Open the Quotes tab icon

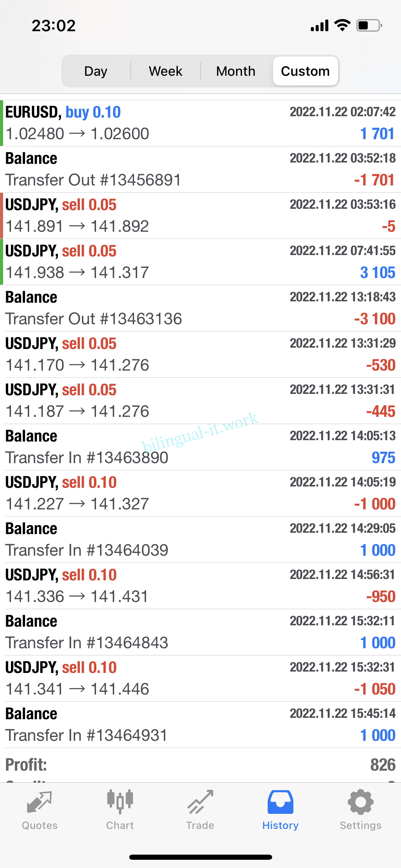39,802
